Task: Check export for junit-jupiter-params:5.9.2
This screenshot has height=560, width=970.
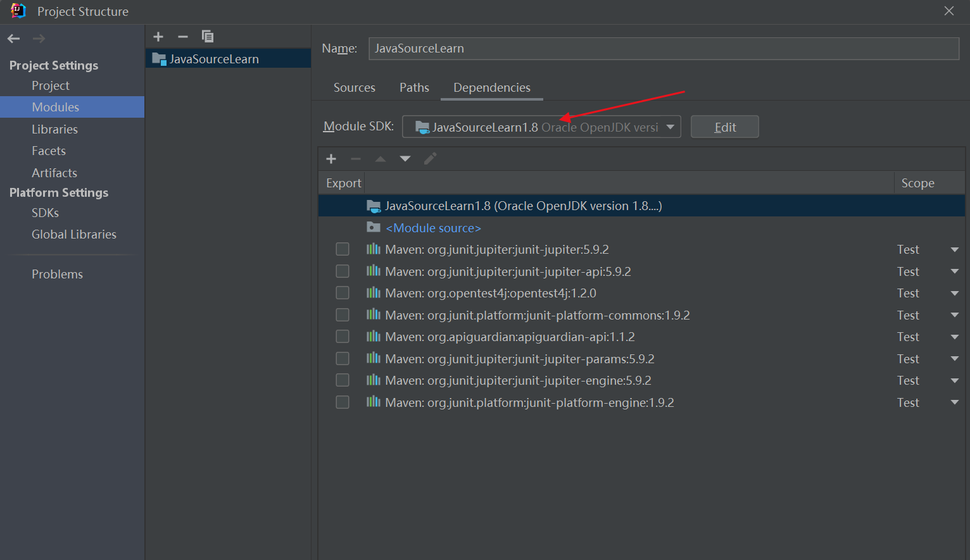Action: pyautogui.click(x=343, y=358)
